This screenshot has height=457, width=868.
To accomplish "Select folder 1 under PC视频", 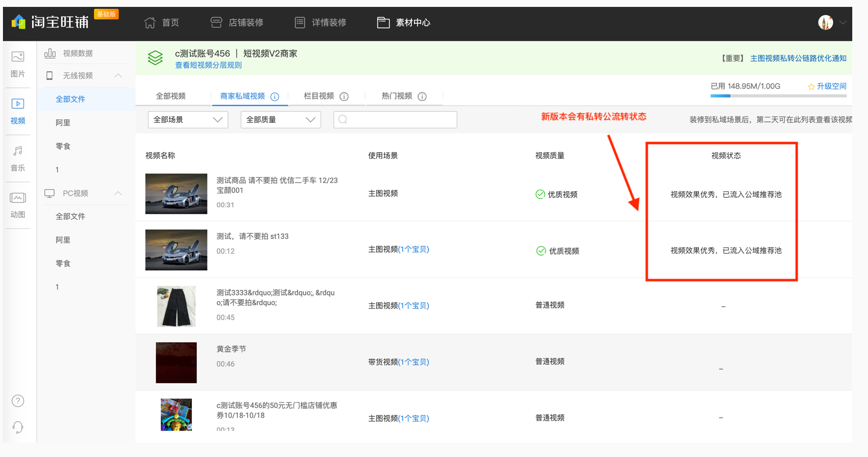I will [x=57, y=287].
